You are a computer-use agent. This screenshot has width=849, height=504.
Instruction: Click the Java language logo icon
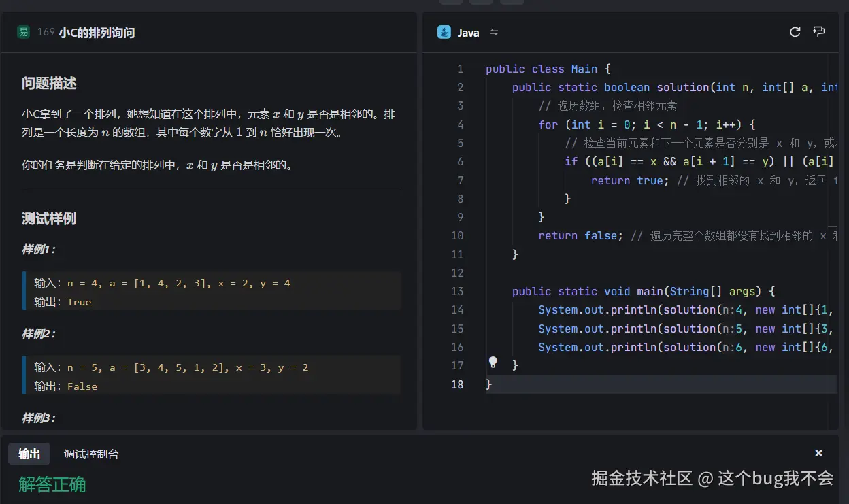(444, 32)
